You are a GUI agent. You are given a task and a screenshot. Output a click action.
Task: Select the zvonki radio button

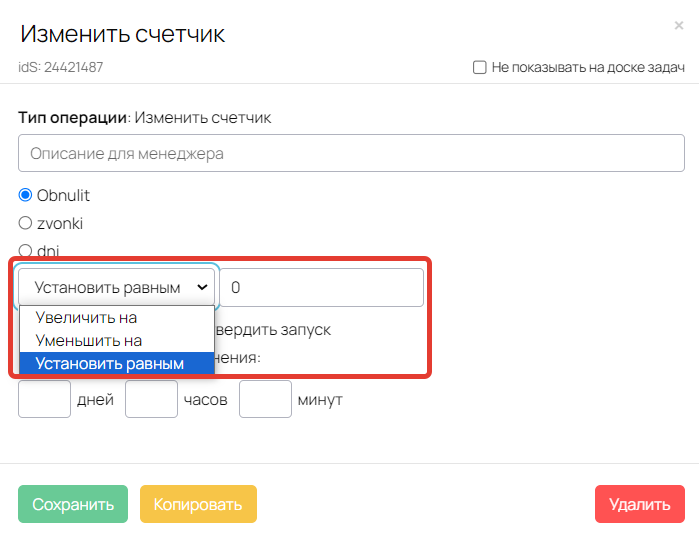click(x=25, y=223)
